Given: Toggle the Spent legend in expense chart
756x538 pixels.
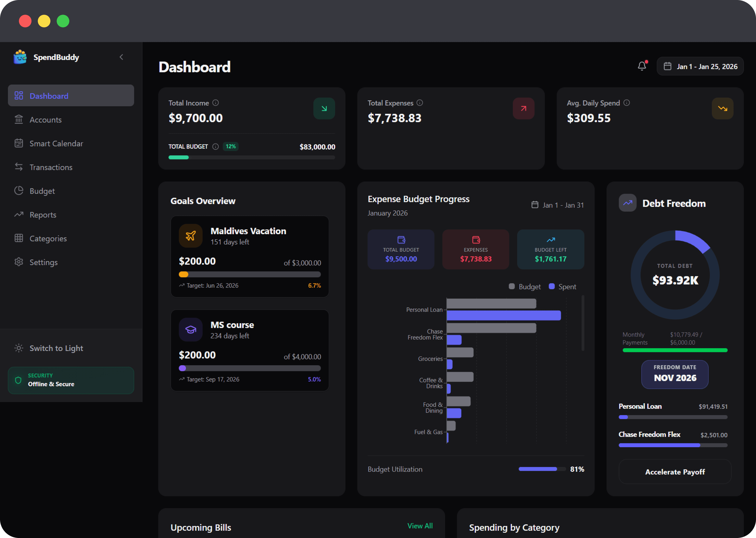Looking at the screenshot, I should pos(562,286).
